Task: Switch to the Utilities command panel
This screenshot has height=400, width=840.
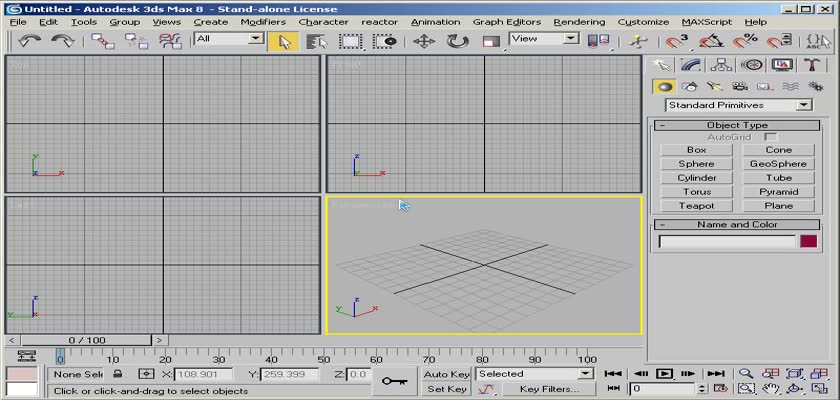Action: click(813, 65)
